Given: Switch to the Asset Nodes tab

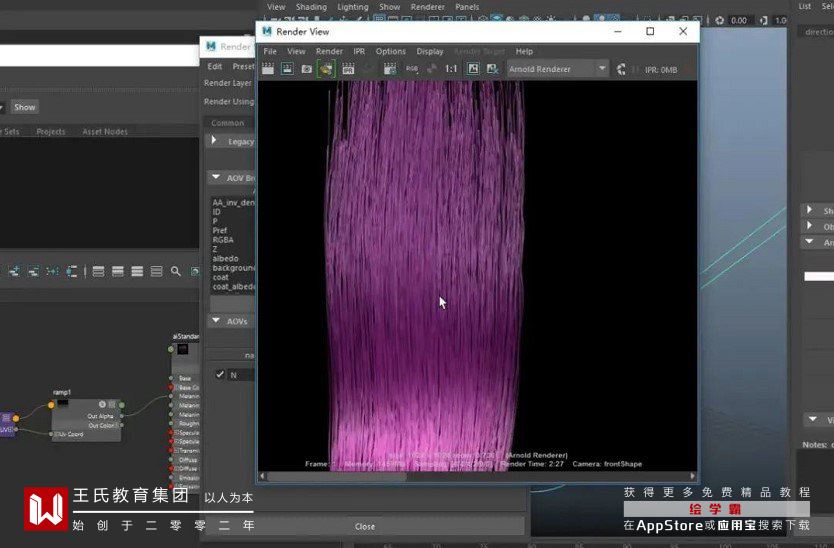Looking at the screenshot, I should pyautogui.click(x=104, y=131).
